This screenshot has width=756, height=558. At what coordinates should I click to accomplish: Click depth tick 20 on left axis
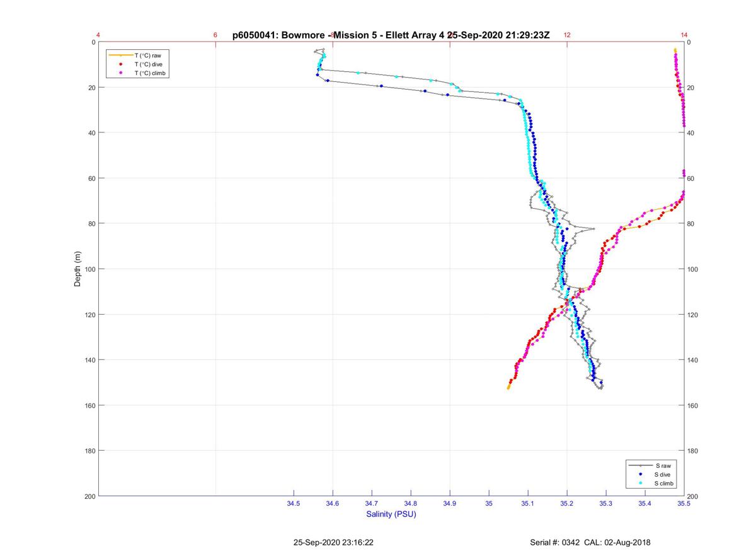click(x=92, y=88)
